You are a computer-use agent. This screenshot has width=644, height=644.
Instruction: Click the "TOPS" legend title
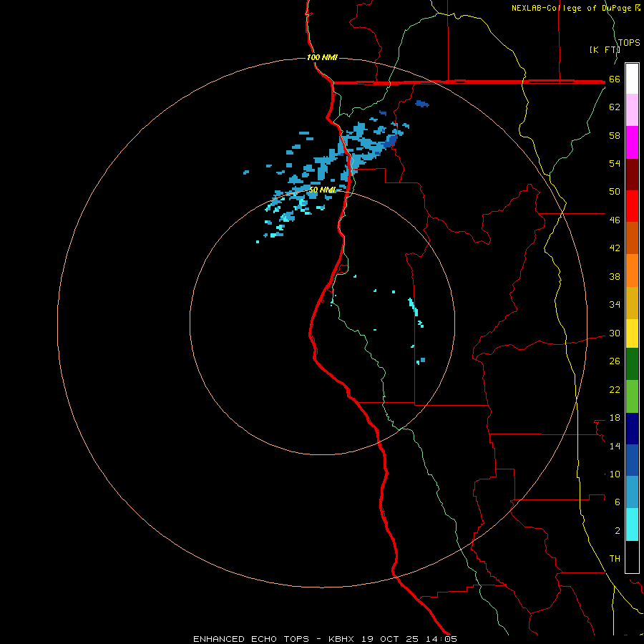click(629, 43)
